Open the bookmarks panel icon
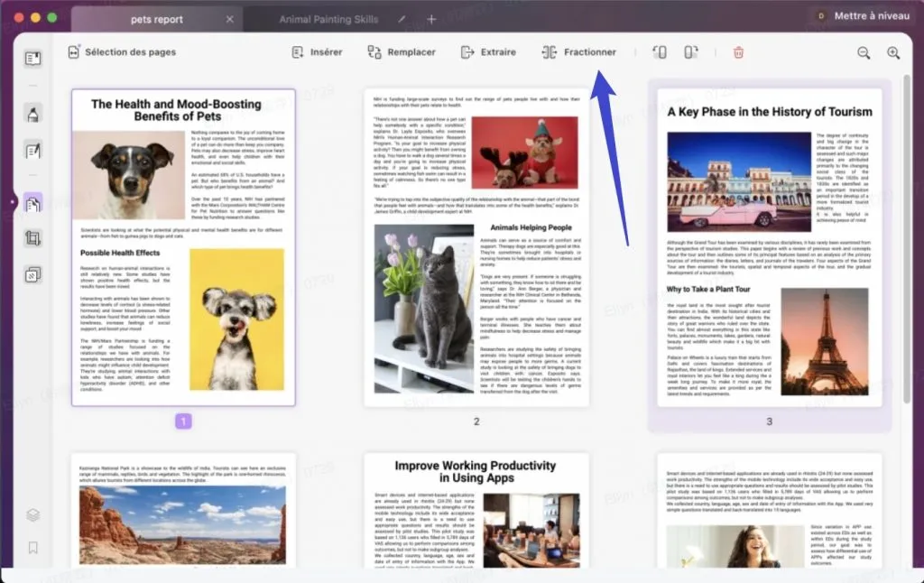Viewport: 924px width, 583px height. click(33, 547)
